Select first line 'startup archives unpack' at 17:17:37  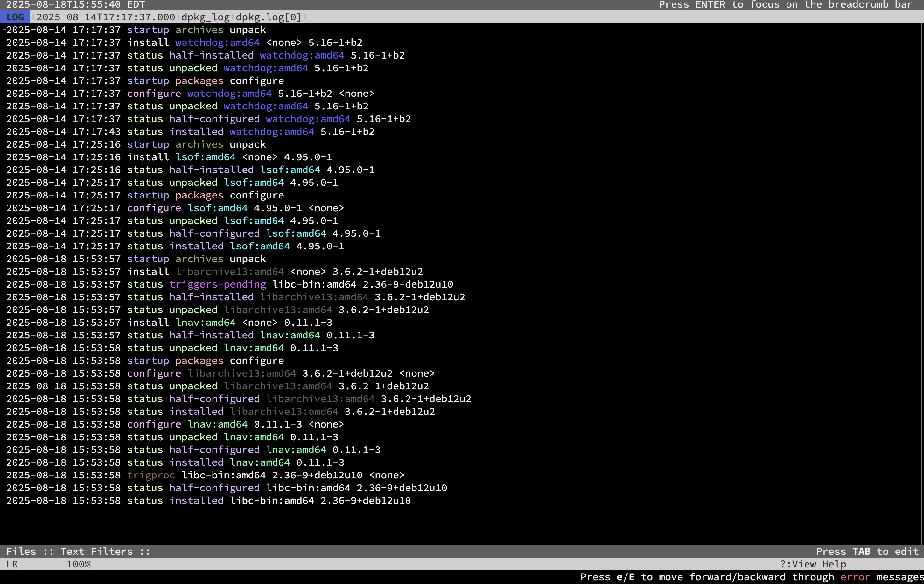136,30
